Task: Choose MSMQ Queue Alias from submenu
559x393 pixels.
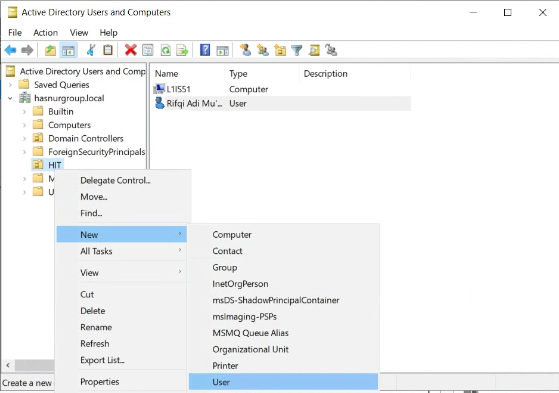Action: (x=283, y=333)
